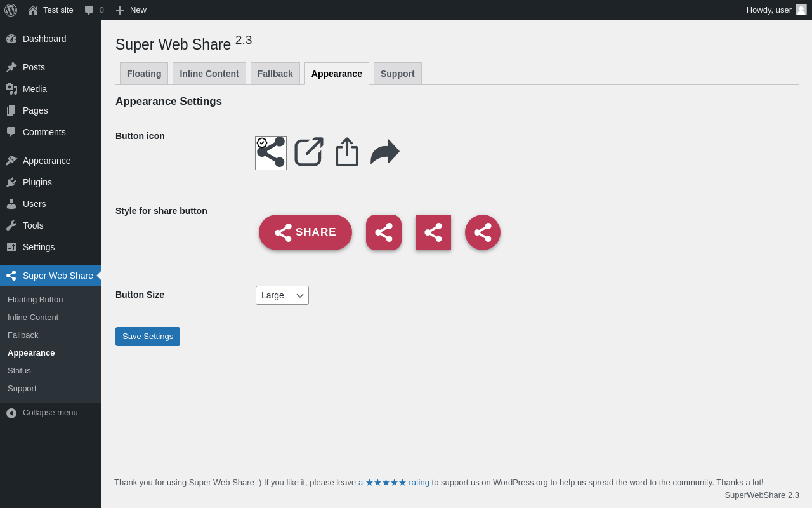
Task: Open Posts menu in sidebar
Action: point(51,67)
